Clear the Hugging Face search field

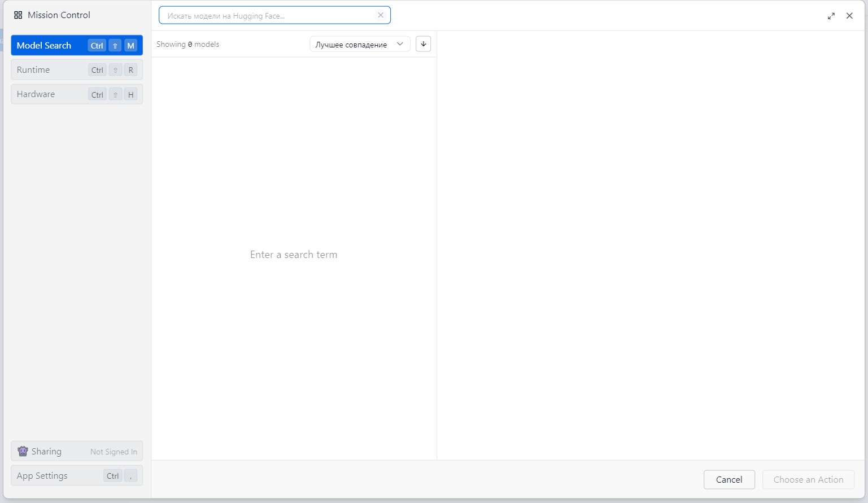[x=381, y=15]
